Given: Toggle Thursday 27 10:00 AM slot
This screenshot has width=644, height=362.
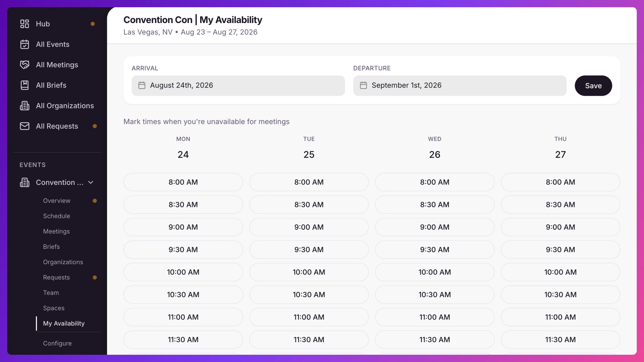Looking at the screenshot, I should click(x=561, y=272).
